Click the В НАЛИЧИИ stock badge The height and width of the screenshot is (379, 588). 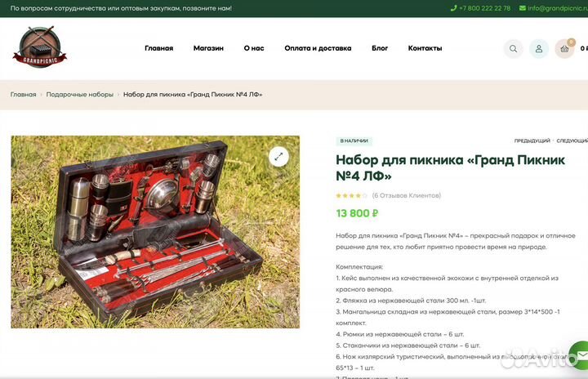[354, 140]
